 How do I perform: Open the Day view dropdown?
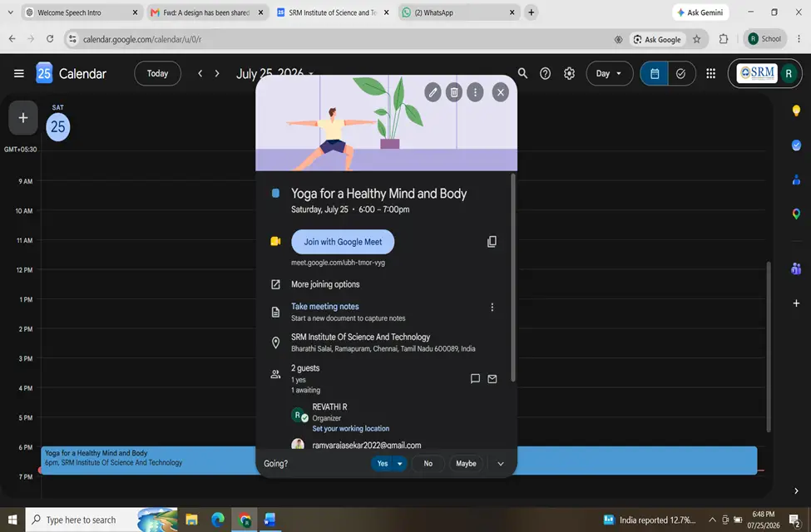(609, 73)
